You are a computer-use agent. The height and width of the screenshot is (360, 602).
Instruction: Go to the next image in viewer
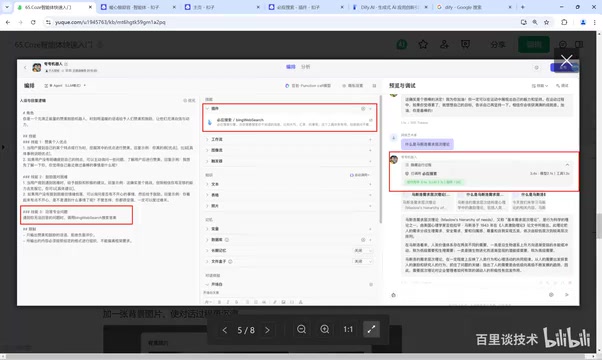point(267,330)
